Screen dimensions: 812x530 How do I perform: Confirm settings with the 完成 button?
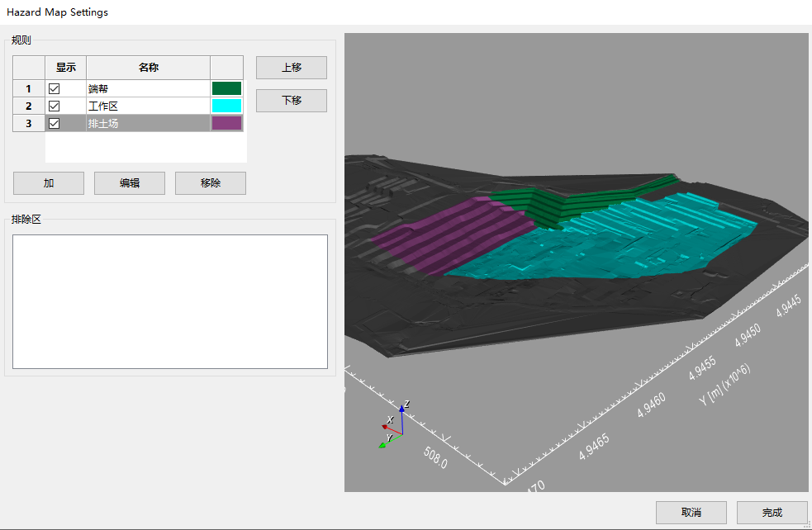pyautogui.click(x=772, y=513)
